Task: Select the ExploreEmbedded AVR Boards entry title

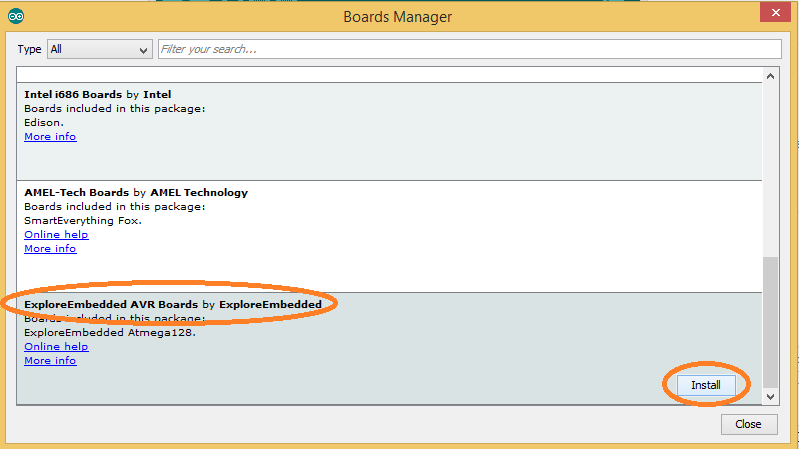Action: [x=173, y=304]
